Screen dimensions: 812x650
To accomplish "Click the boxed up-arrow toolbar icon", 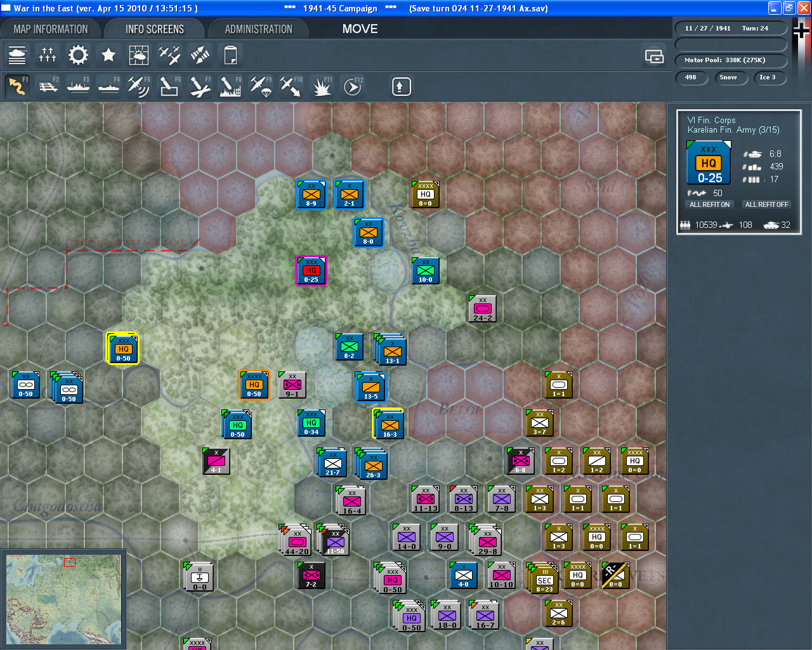I will click(401, 86).
